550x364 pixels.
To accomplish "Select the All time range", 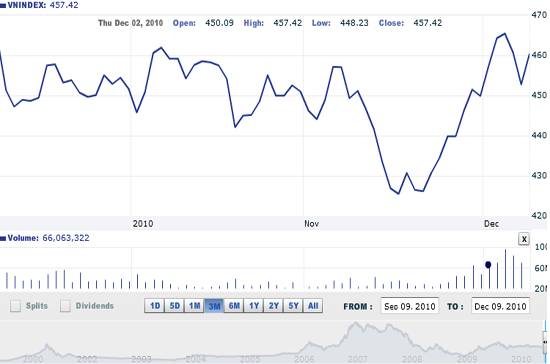I will [x=313, y=306].
